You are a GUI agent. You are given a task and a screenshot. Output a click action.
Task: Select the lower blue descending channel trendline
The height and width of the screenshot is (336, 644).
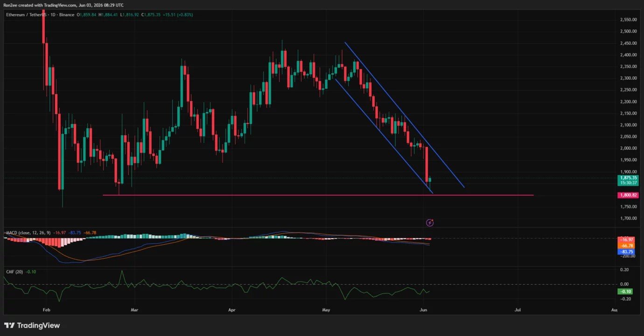tap(384, 136)
